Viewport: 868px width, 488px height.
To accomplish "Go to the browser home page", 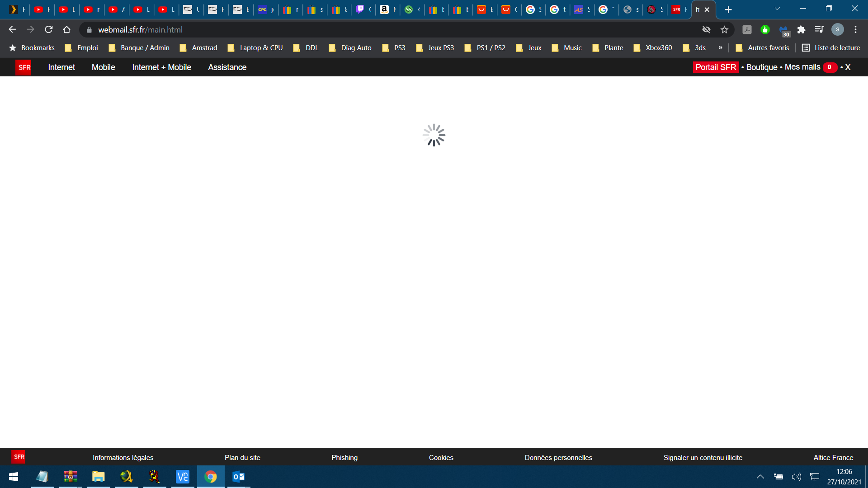I will (67, 30).
